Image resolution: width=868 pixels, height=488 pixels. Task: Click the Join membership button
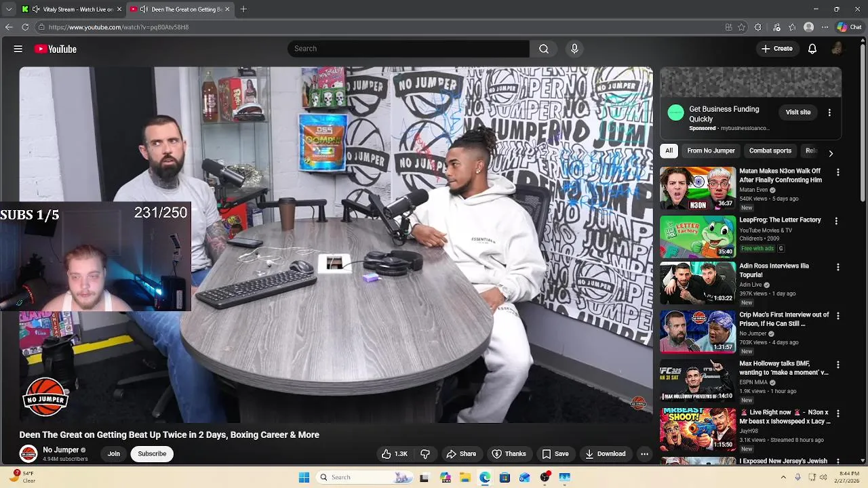[114, 454]
